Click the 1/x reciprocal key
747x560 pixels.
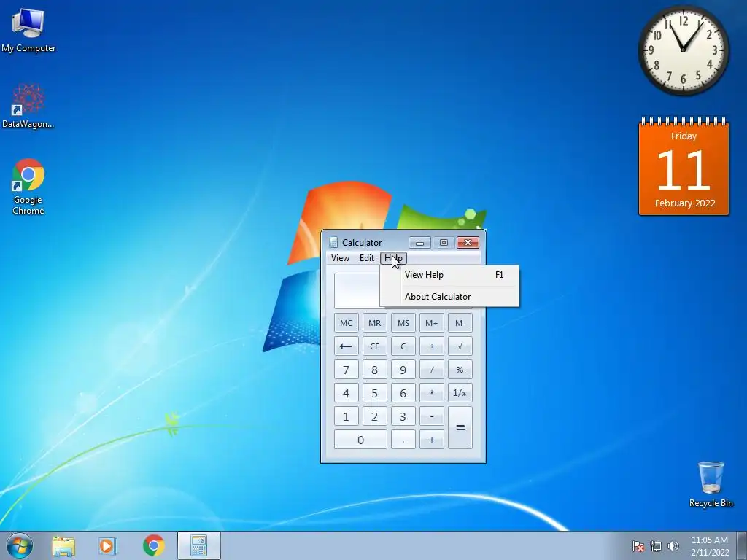coord(460,393)
